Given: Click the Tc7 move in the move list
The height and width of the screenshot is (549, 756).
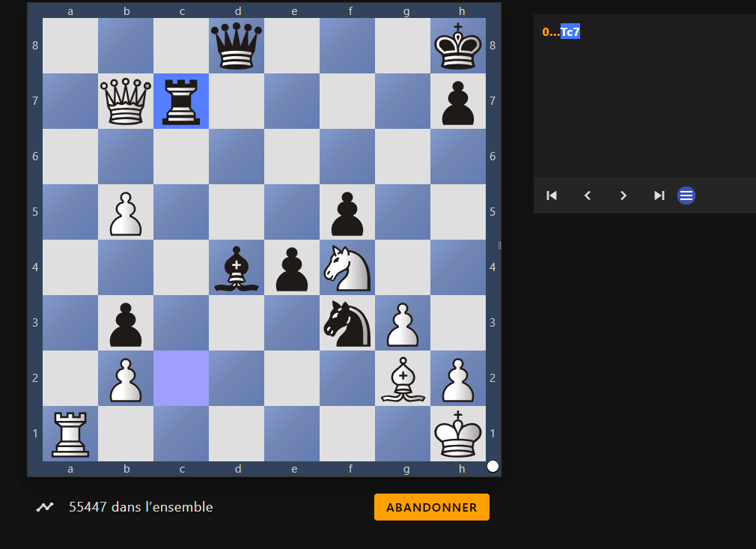Looking at the screenshot, I should point(570,32).
